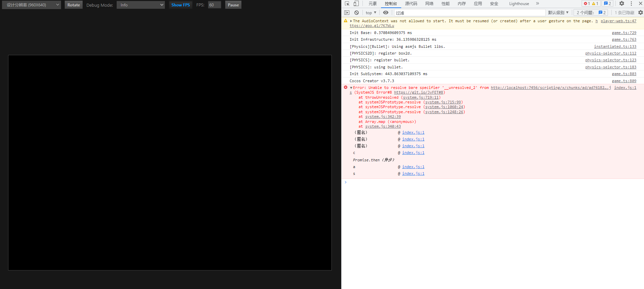Click the 'Promise.then (异步)' stack entry

coord(374,160)
